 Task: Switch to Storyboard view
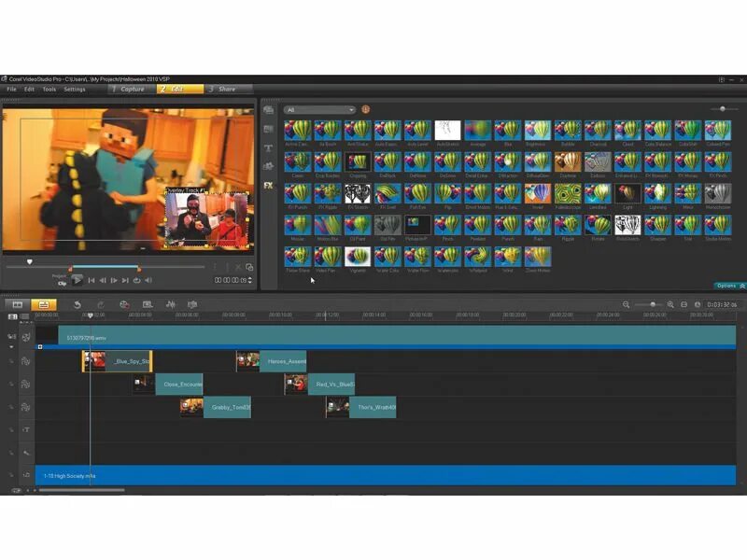pyautogui.click(x=18, y=304)
